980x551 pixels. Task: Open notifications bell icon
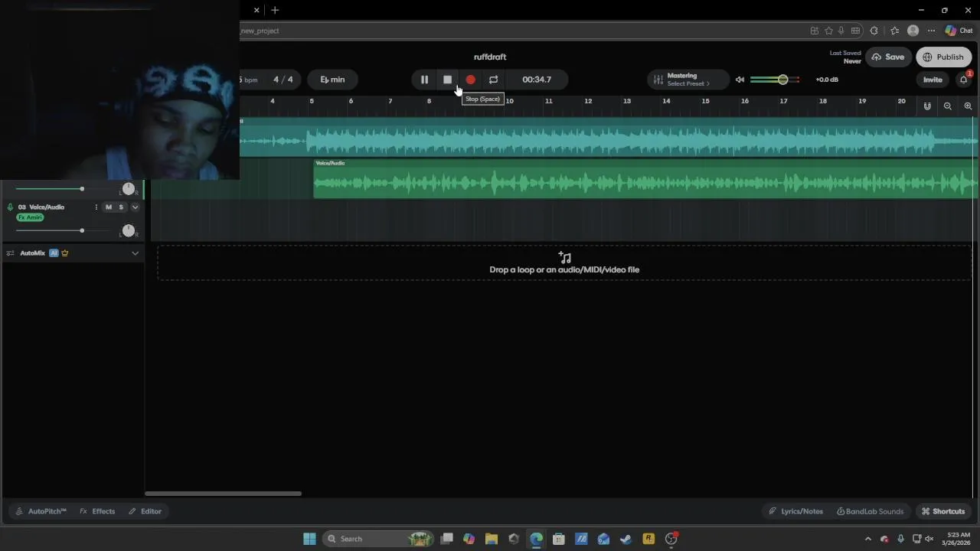coord(964,80)
